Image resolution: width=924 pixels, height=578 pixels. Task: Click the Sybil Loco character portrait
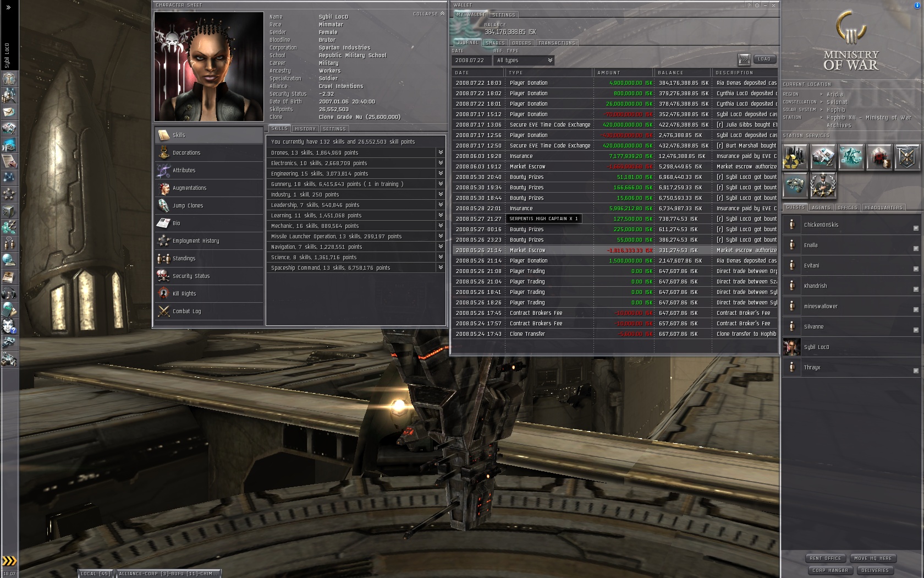tap(209, 66)
